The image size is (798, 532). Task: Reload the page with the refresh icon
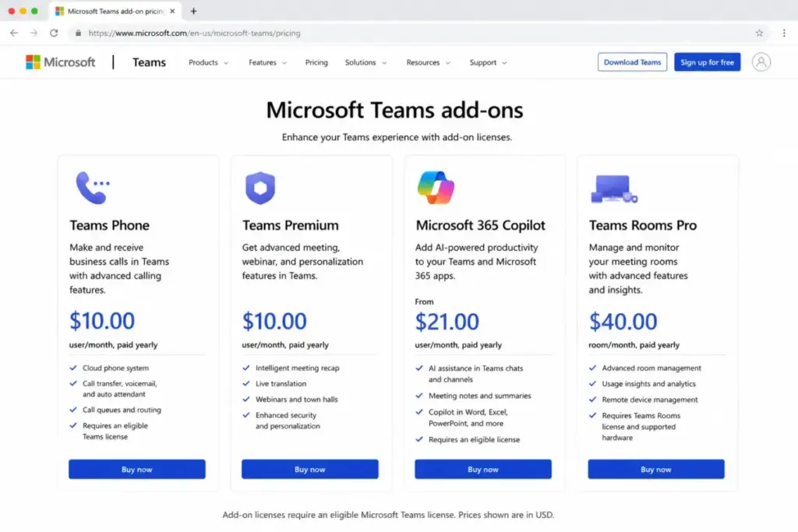tap(54, 33)
